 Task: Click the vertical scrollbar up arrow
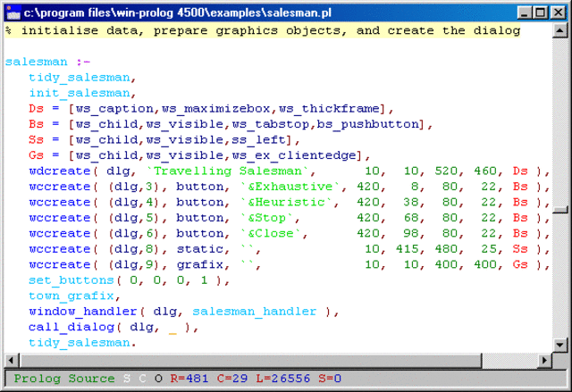click(560, 30)
